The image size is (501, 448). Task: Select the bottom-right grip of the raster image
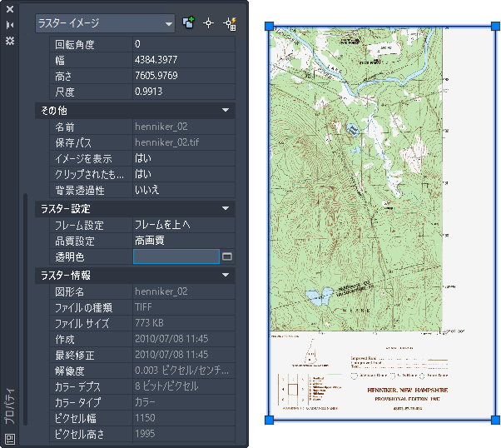point(496,420)
